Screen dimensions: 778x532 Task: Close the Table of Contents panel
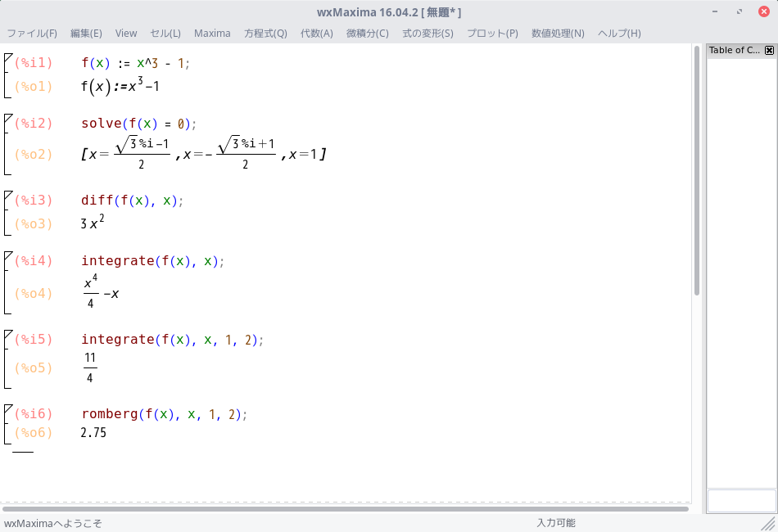pos(769,50)
